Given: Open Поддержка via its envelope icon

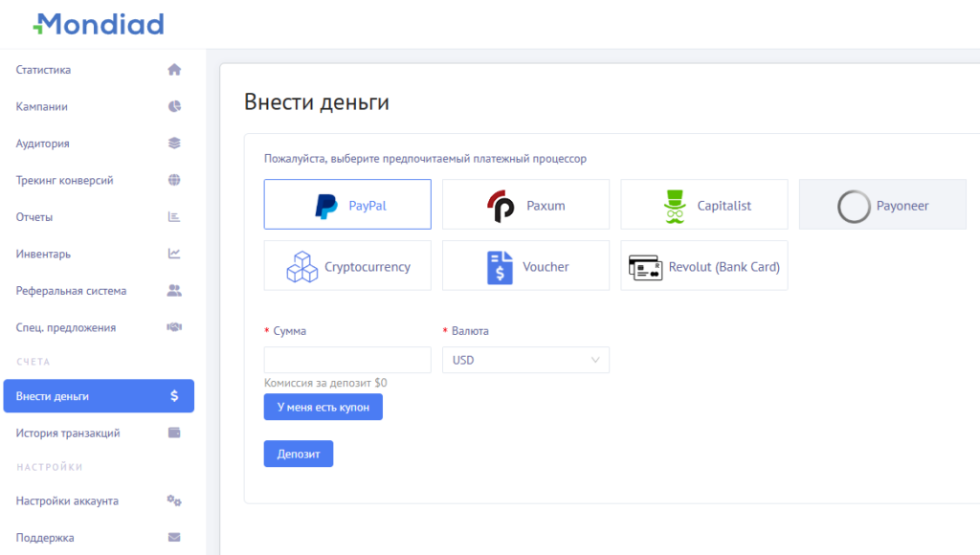Looking at the screenshot, I should (x=173, y=537).
